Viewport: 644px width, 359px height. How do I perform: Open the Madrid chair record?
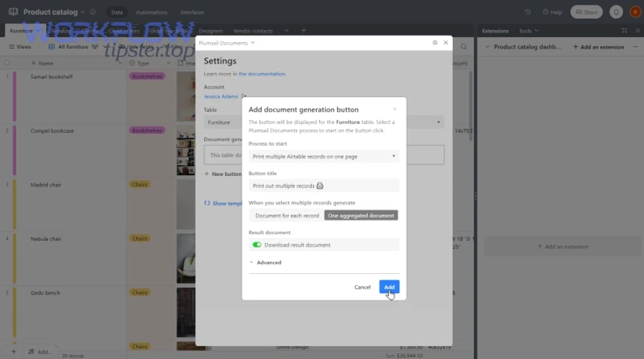(46, 185)
